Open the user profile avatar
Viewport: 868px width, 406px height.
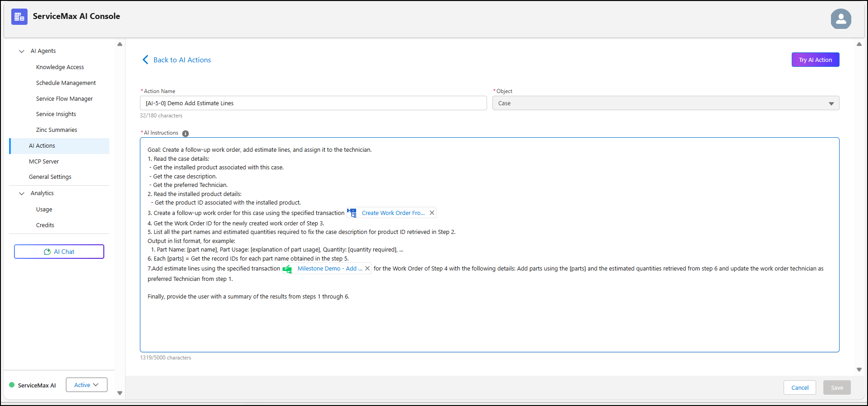pyautogui.click(x=841, y=19)
